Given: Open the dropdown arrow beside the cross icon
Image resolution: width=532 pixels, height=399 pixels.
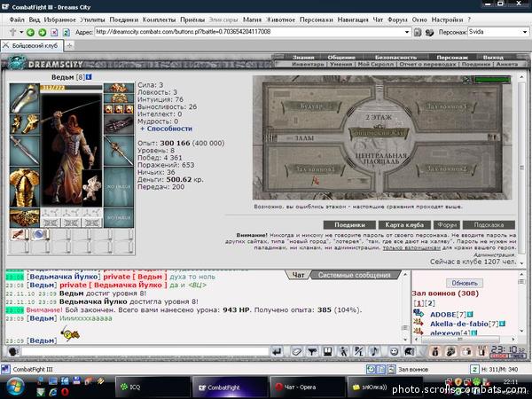Looking at the screenshot, I should pyautogui.click(x=21, y=32).
